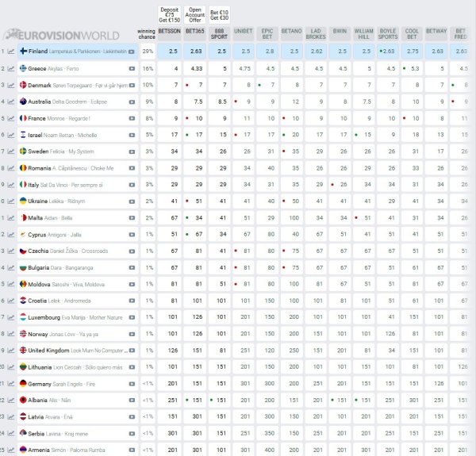Open the odds history chart for Greece
The image size is (476, 456).
coord(11,69)
